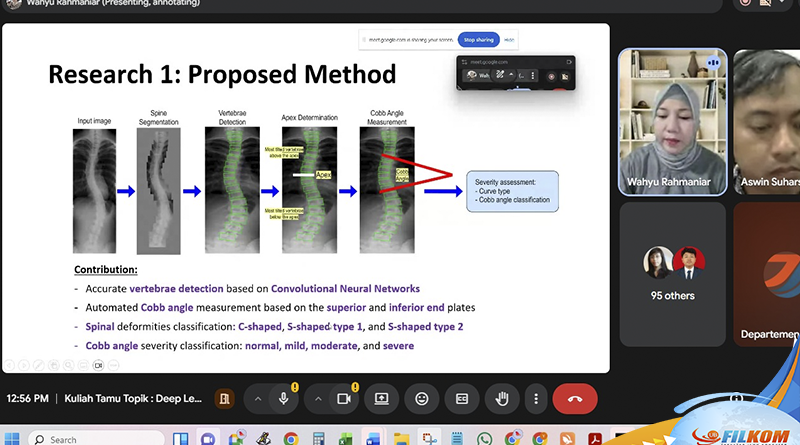This screenshot has height=445, width=800.
Task: Open Google Chrome from the taskbar
Action: click(291, 439)
